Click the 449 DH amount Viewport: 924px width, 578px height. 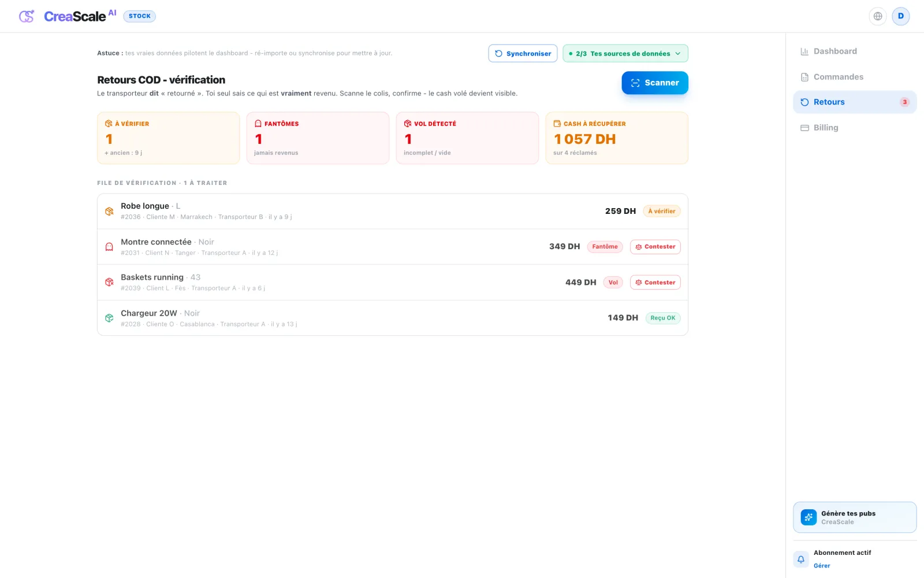(x=580, y=283)
